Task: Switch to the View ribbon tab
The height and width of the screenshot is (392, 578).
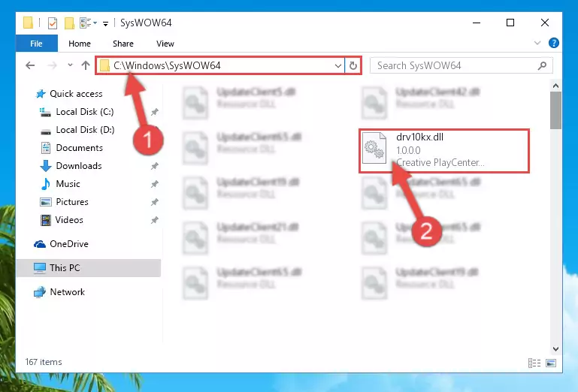Action: [x=165, y=44]
